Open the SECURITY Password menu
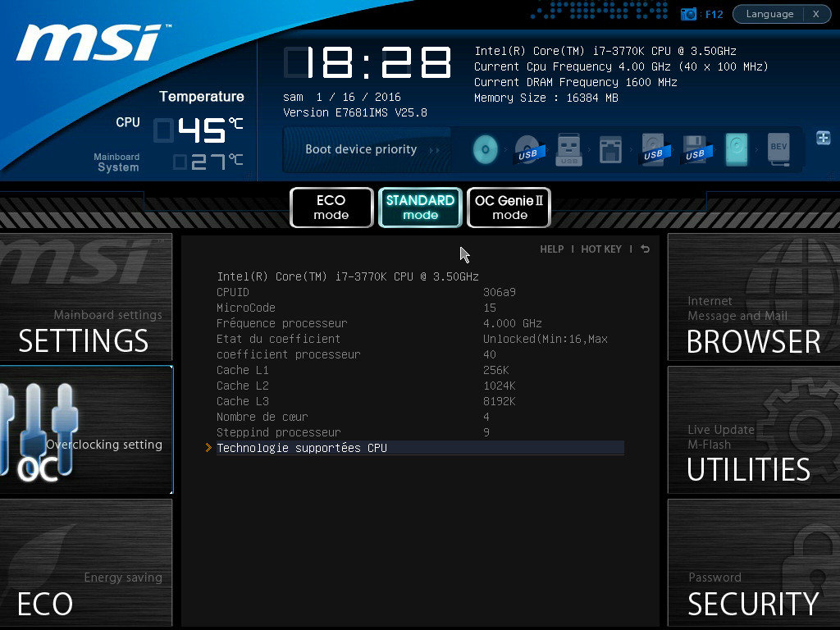Image resolution: width=840 pixels, height=630 pixels. click(x=754, y=563)
